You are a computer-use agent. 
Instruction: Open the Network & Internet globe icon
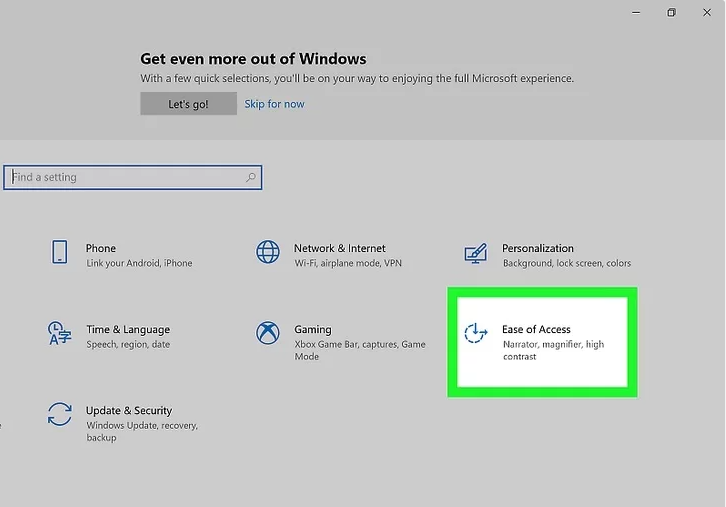268,251
